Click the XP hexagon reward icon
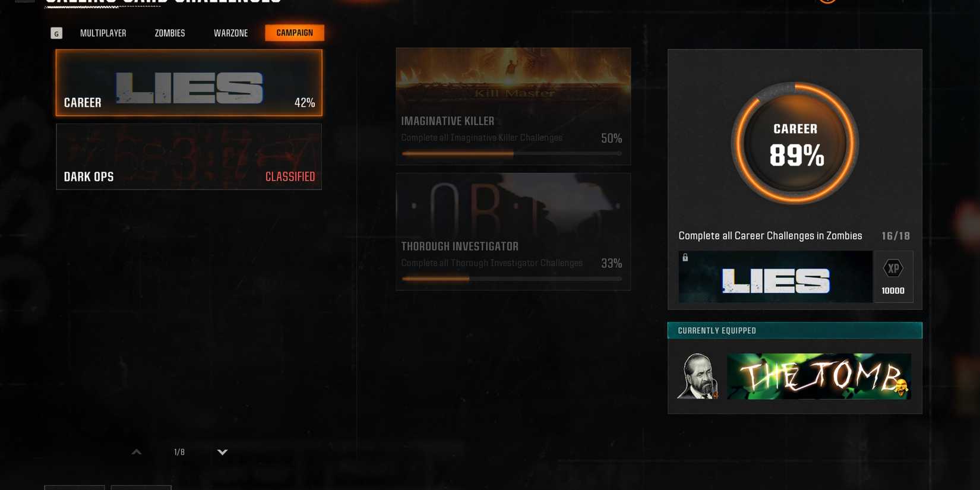This screenshot has height=490, width=980. tap(893, 268)
